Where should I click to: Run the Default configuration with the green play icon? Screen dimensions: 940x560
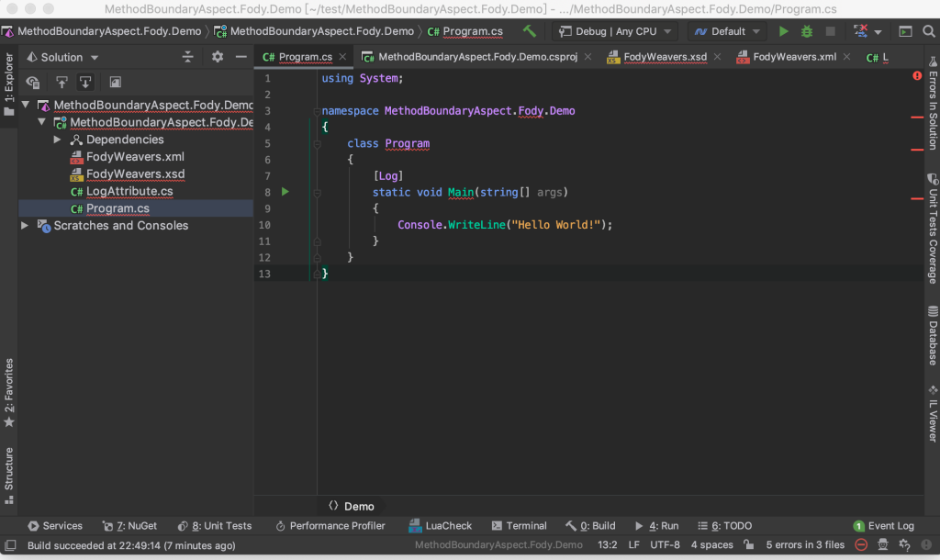point(783,31)
